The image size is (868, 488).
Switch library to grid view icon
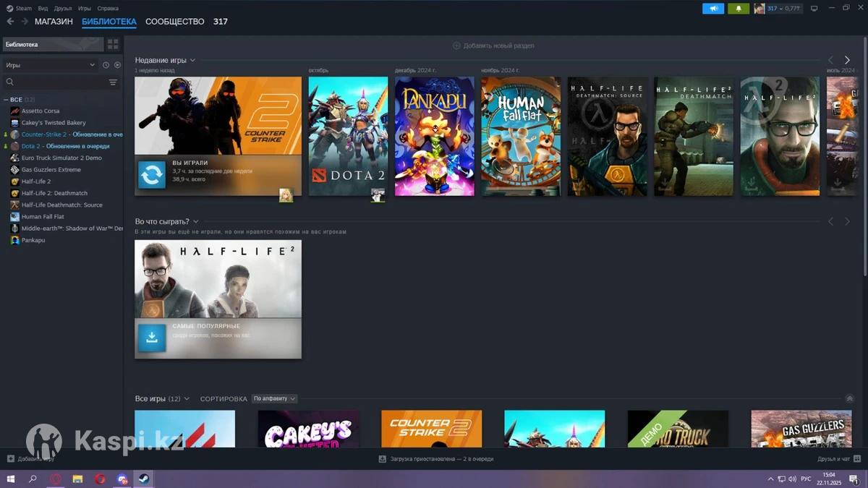pos(113,45)
